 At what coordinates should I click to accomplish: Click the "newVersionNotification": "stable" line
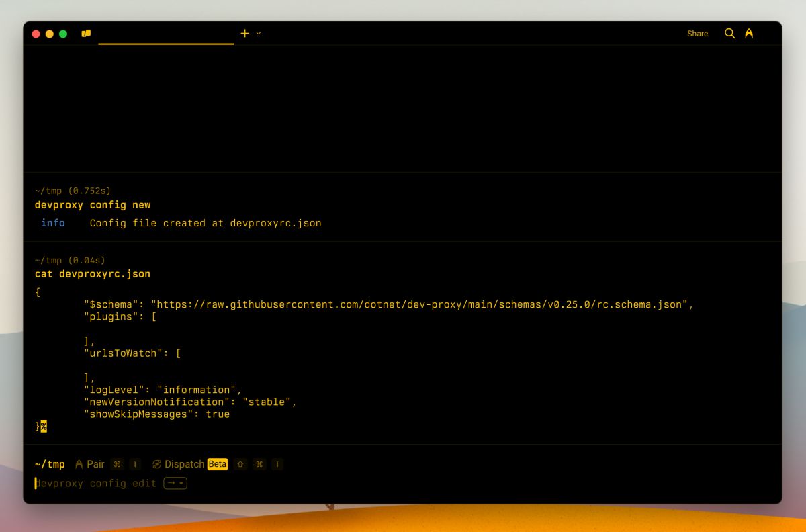coord(190,402)
